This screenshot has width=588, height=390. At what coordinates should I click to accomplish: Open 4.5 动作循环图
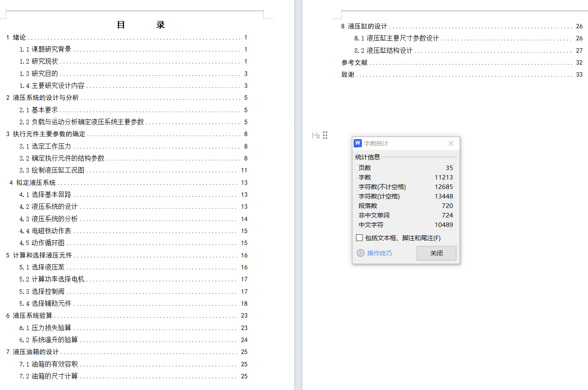133,243
